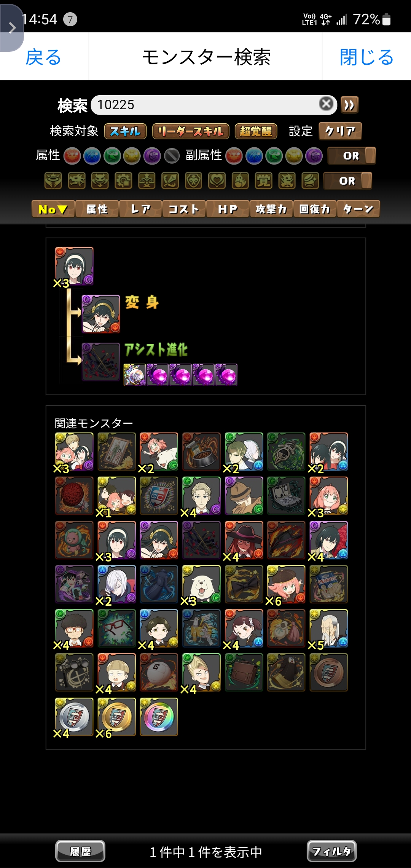Image resolution: width=411 pixels, height=868 pixels.
Task: Open the フィルタ filter button
Action: pos(331,851)
